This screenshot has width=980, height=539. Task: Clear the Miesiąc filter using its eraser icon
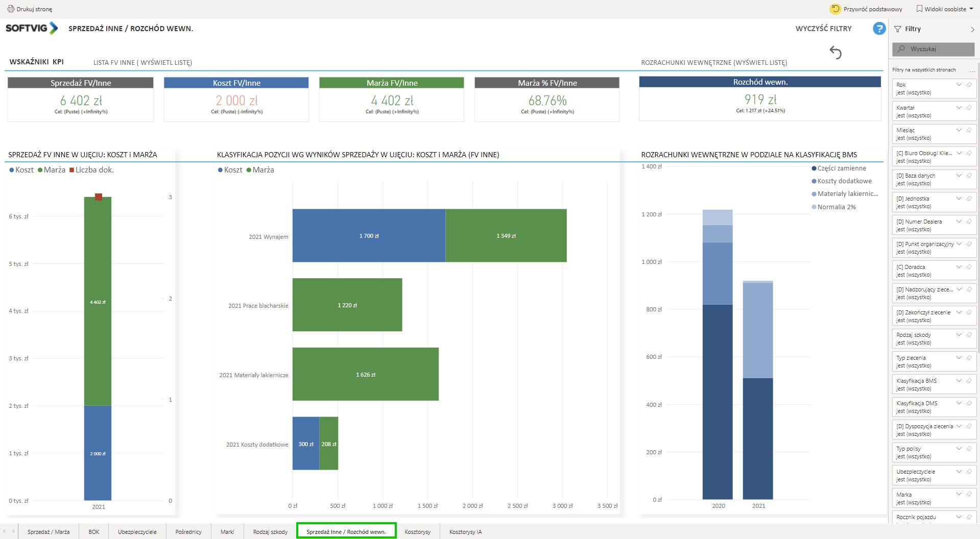coord(969,130)
